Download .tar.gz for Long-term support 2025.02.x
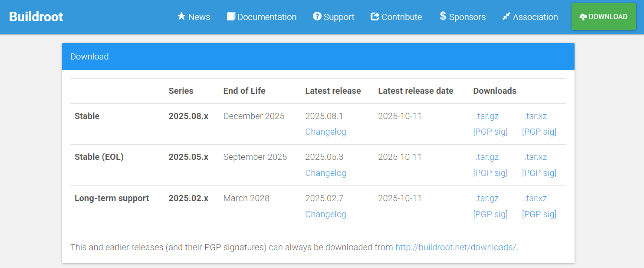The width and height of the screenshot is (644, 268). click(x=487, y=198)
